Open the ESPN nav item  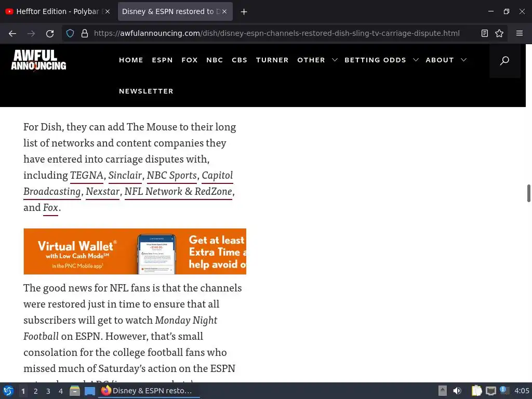click(x=162, y=60)
